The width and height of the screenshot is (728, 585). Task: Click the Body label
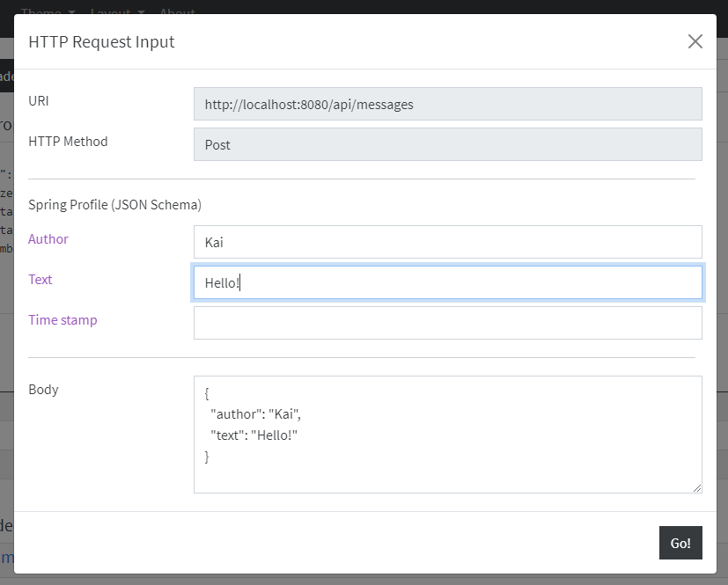(x=43, y=389)
